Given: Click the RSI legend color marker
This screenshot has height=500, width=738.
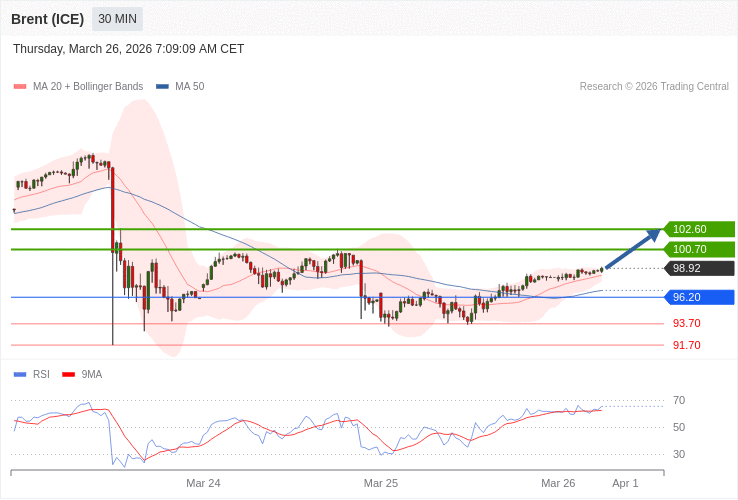Looking at the screenshot, I should pyautogui.click(x=20, y=375).
